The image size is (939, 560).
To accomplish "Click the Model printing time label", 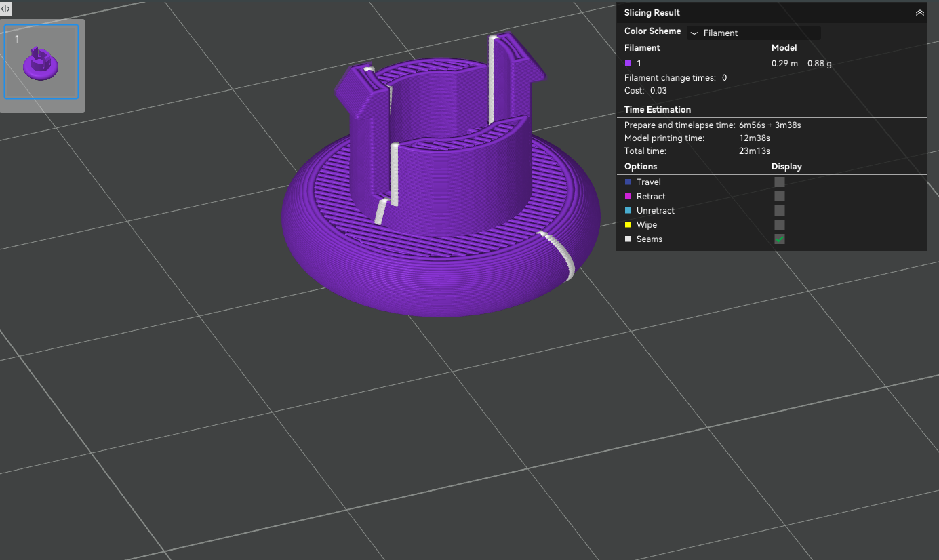I will pyautogui.click(x=664, y=138).
